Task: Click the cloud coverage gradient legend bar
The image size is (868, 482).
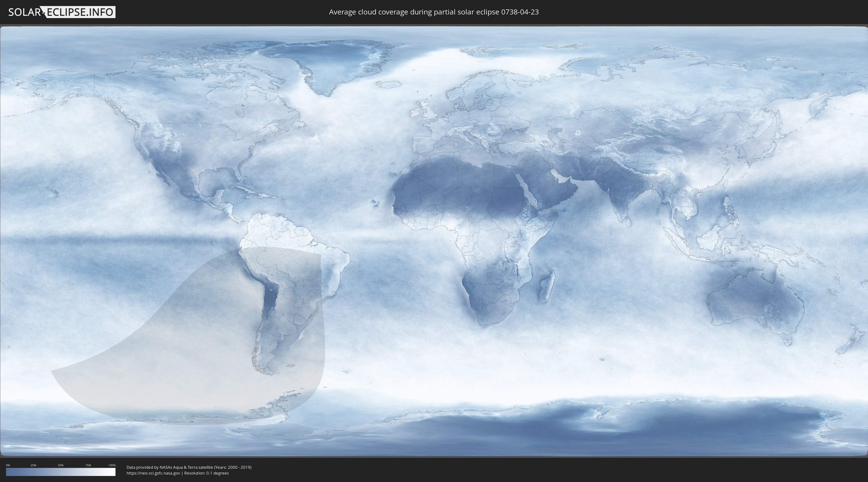Action: tap(61, 472)
